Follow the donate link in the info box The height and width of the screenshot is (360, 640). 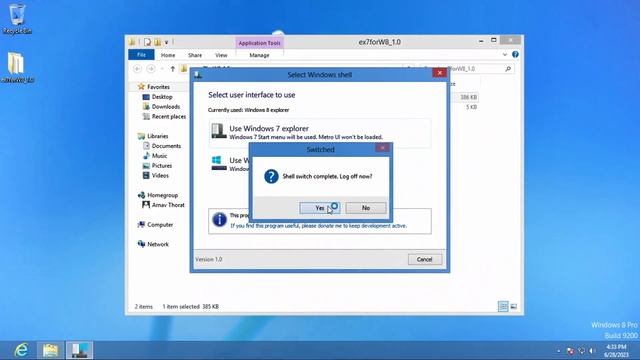(318, 226)
